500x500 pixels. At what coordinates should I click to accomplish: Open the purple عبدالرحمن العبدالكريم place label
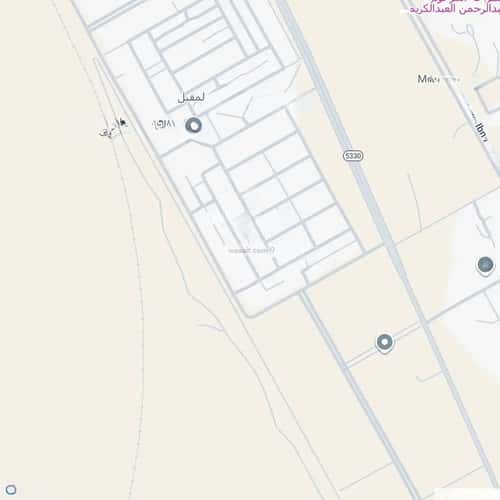(x=455, y=8)
